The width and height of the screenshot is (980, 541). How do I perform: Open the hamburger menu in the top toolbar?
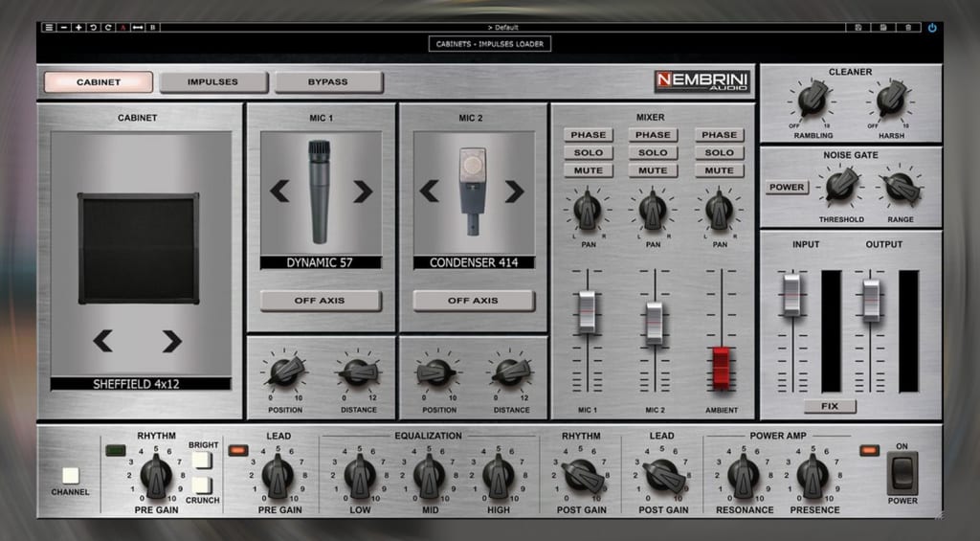point(49,28)
